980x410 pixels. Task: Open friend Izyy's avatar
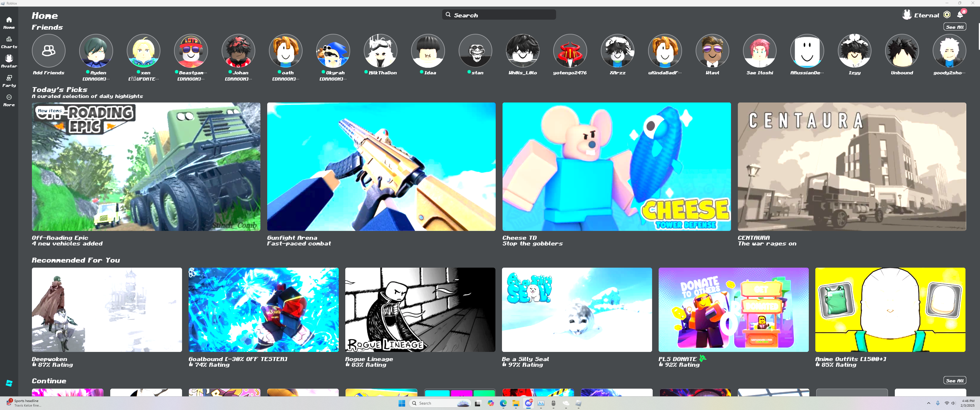854,51
